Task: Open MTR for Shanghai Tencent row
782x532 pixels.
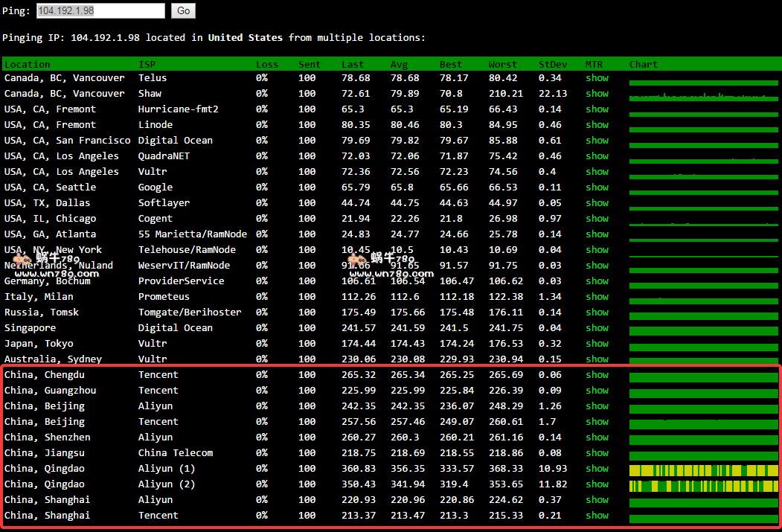Action: (597, 516)
